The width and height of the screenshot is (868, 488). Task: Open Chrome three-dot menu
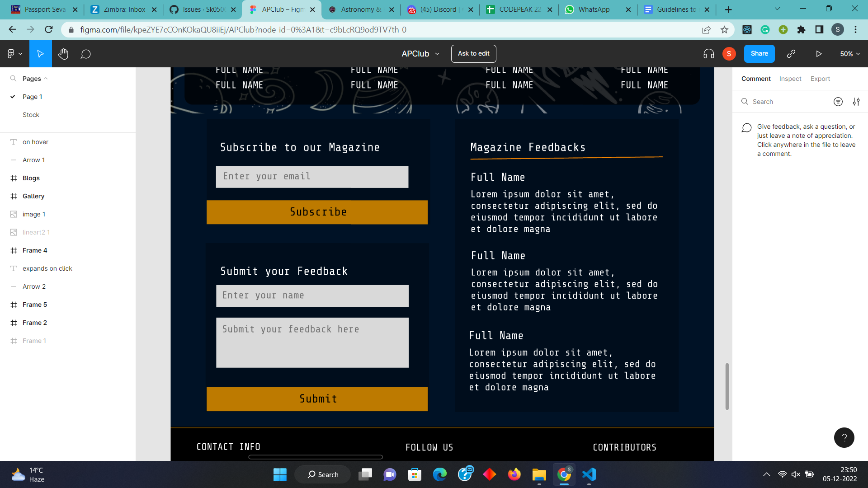pos(855,30)
